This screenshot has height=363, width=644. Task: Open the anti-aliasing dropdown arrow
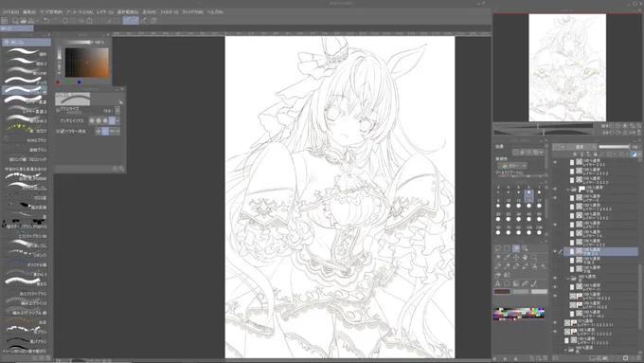[x=117, y=121]
